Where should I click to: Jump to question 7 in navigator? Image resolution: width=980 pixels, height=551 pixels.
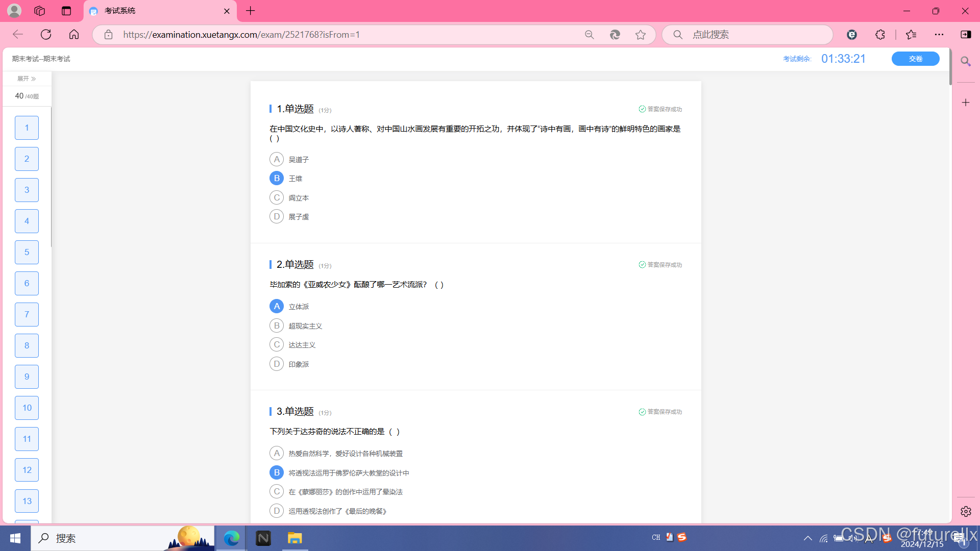click(x=27, y=314)
